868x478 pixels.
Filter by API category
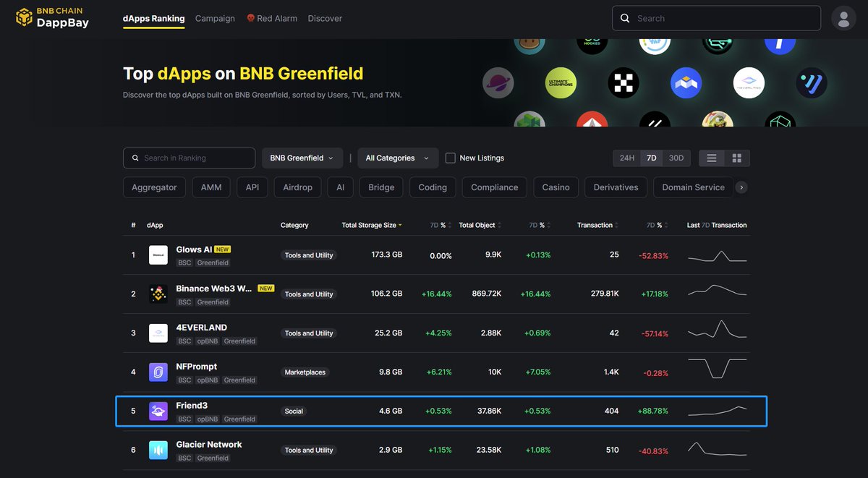tap(252, 187)
